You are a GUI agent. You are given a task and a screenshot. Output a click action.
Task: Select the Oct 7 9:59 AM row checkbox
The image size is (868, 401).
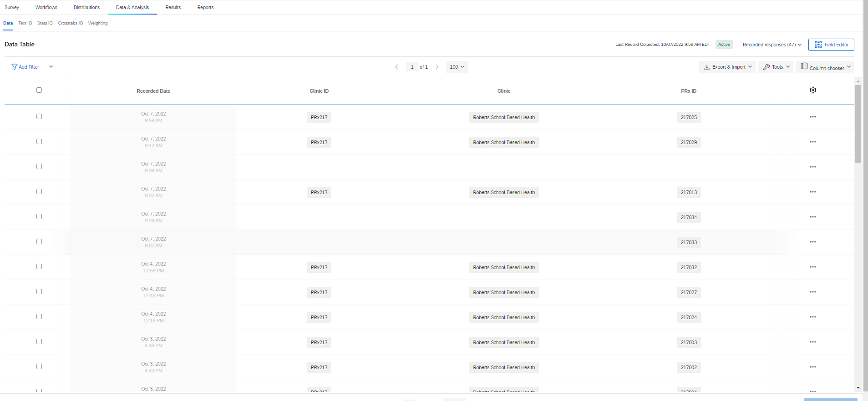tap(39, 116)
